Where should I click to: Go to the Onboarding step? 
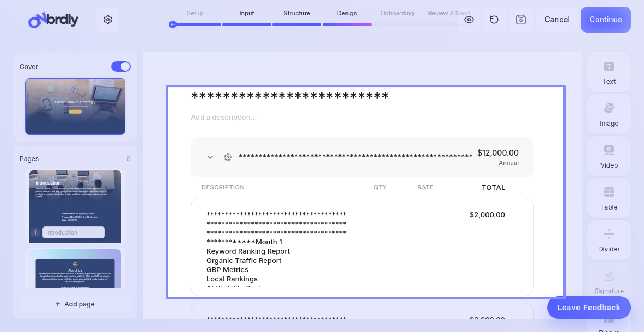click(397, 13)
